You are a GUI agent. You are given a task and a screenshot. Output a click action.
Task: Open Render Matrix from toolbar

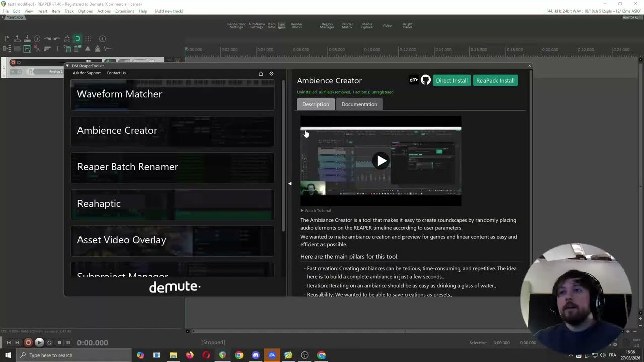[347, 25]
